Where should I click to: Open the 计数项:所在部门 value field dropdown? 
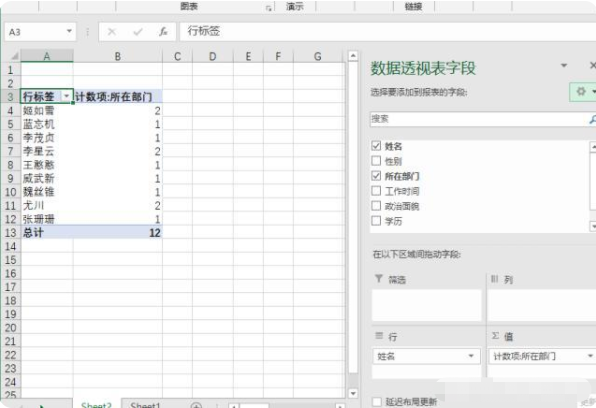click(x=590, y=356)
